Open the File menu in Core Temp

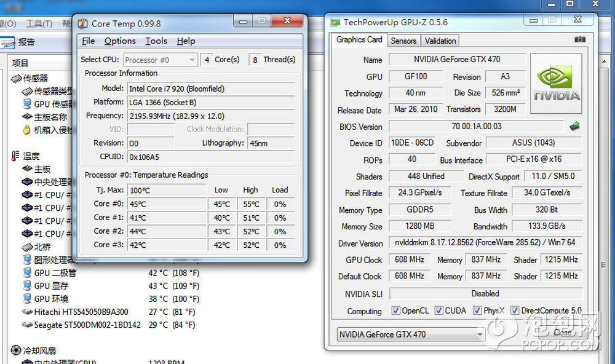coord(88,41)
